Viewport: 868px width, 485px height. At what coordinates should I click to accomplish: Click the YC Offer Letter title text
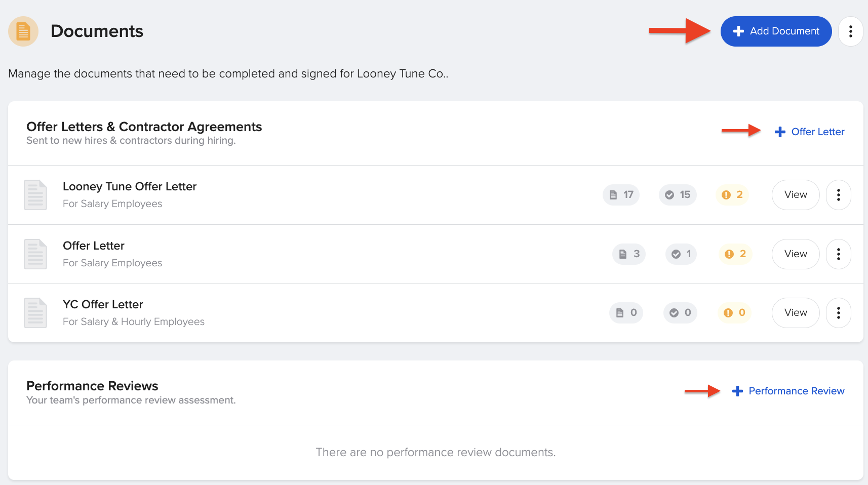tap(103, 304)
